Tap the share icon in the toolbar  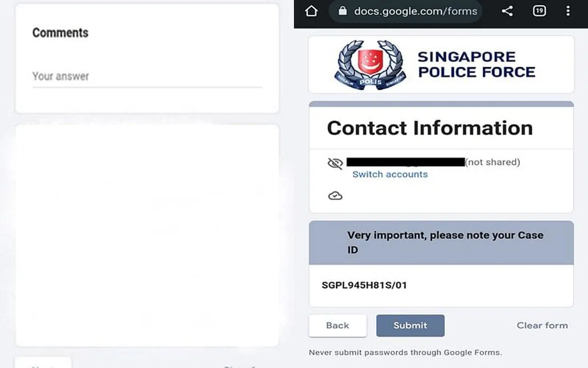[507, 11]
